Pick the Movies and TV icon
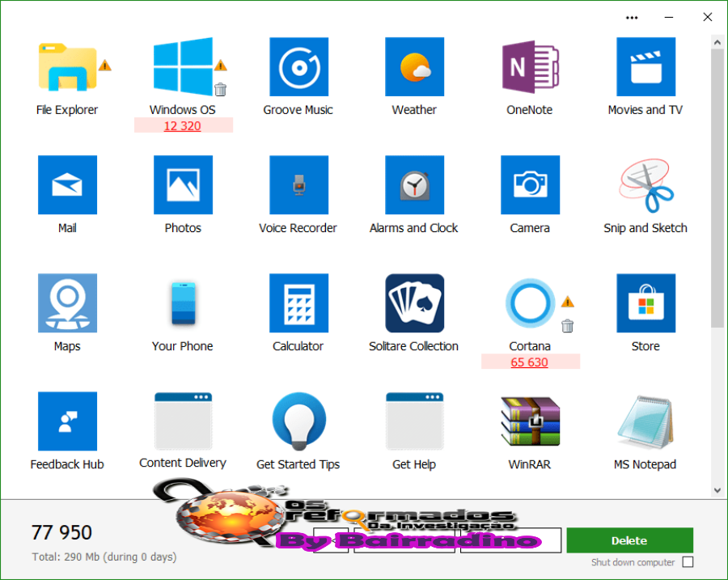Screen dimensions: 728x580 pyautogui.click(x=645, y=67)
